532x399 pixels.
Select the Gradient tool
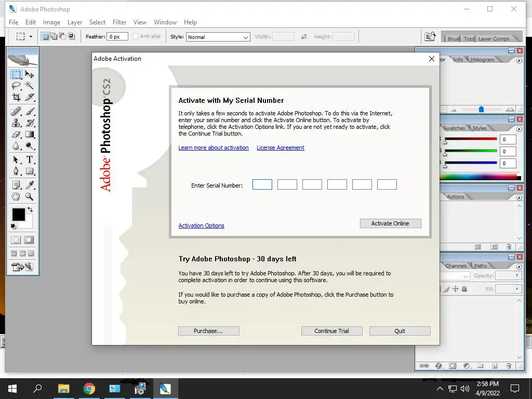coord(30,135)
